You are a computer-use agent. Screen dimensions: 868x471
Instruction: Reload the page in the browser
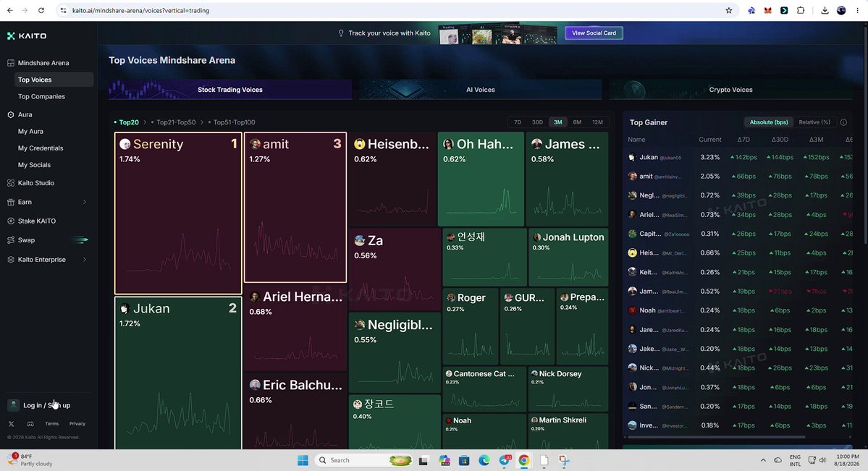[x=41, y=11]
